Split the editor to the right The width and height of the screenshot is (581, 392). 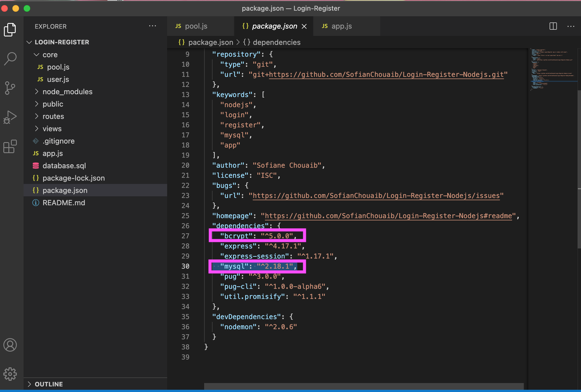tap(553, 26)
